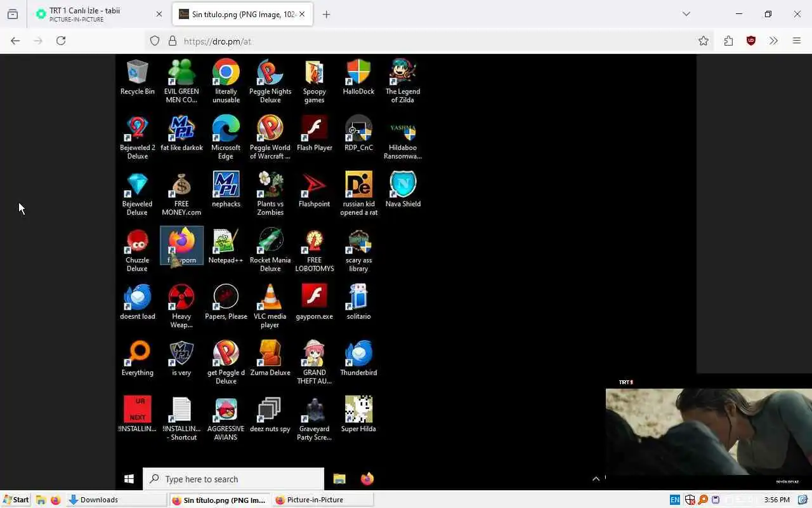Reload the current page
The image size is (812, 508).
(61, 41)
